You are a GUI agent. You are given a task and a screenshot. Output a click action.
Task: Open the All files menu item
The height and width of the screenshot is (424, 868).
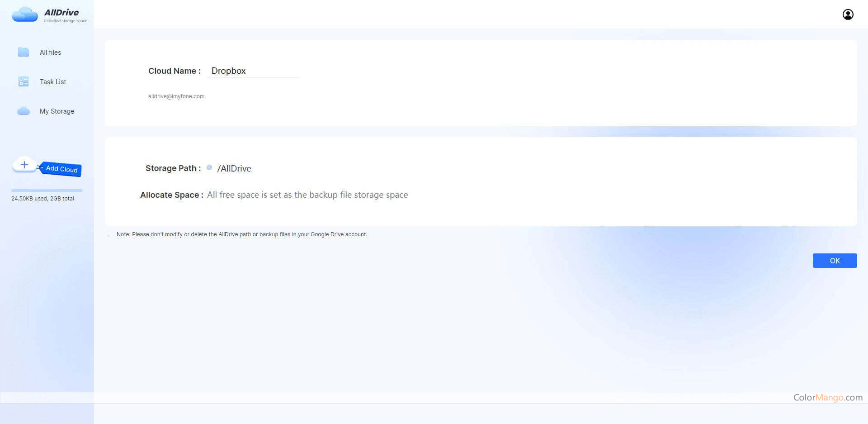(50, 52)
